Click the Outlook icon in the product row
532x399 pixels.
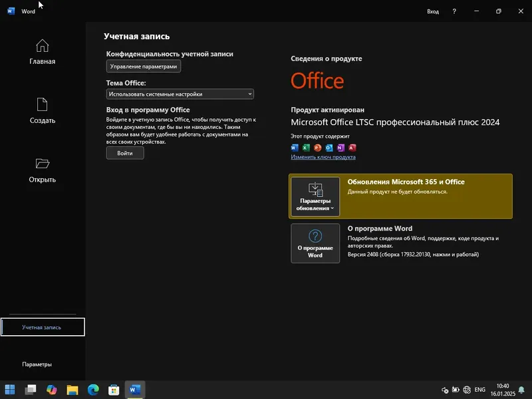(x=329, y=148)
